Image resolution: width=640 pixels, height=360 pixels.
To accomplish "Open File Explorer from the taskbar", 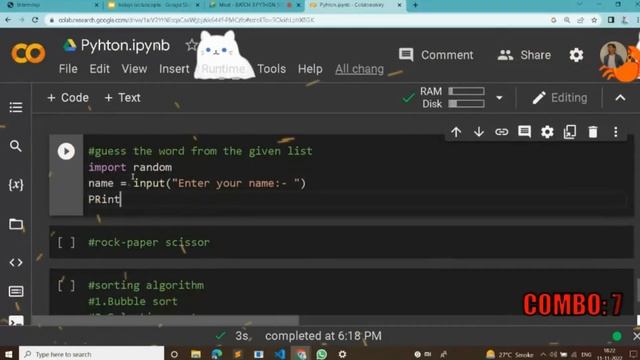I will [196, 354].
